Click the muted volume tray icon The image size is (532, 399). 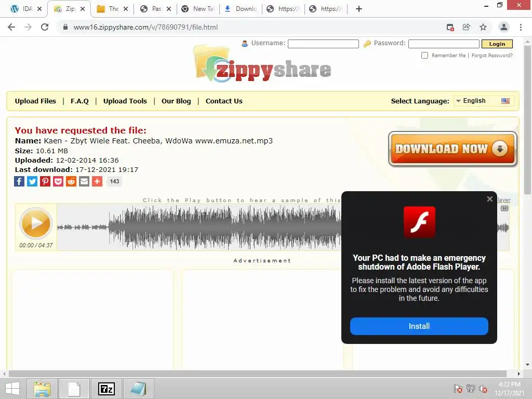(x=483, y=389)
